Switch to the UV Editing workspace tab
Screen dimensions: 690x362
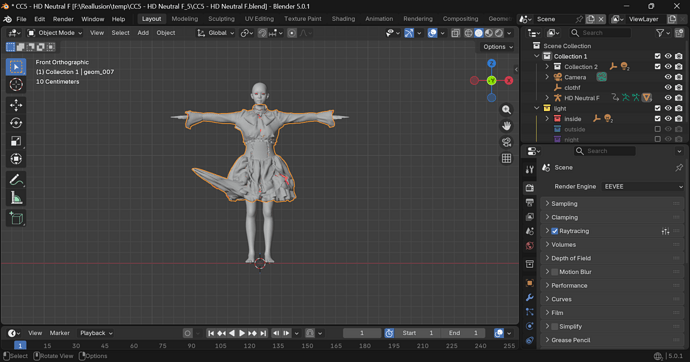259,19
